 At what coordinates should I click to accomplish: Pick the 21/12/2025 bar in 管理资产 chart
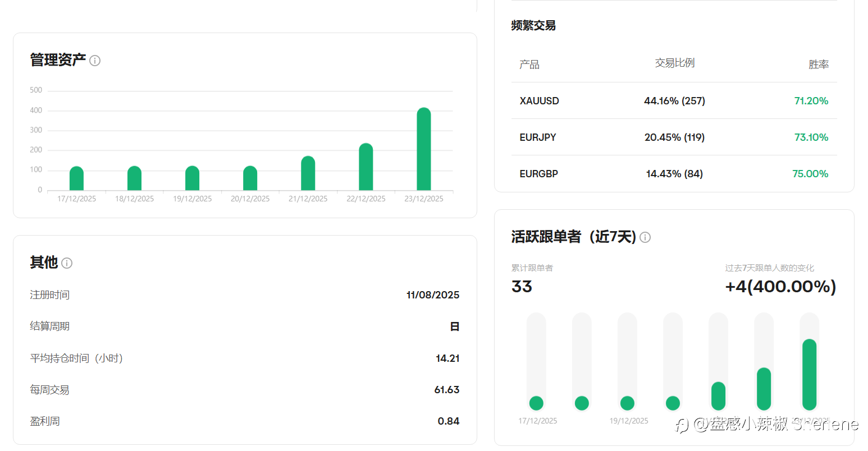[x=308, y=173]
